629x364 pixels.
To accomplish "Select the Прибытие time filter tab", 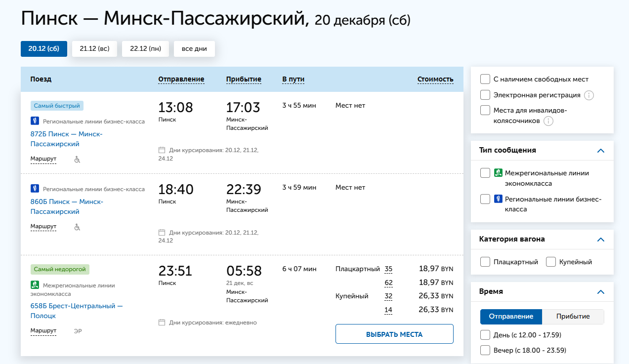I will pos(573,317).
